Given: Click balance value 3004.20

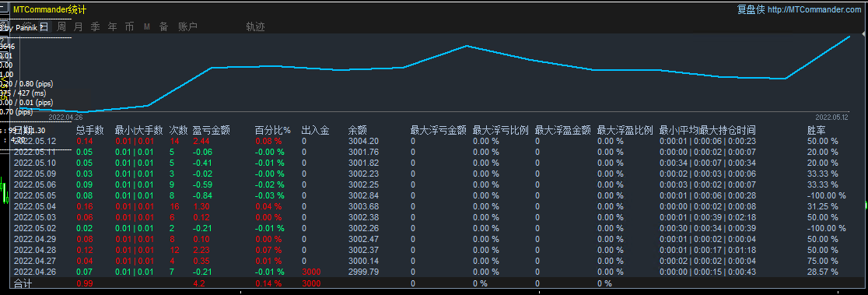Looking at the screenshot, I should (363, 141).
